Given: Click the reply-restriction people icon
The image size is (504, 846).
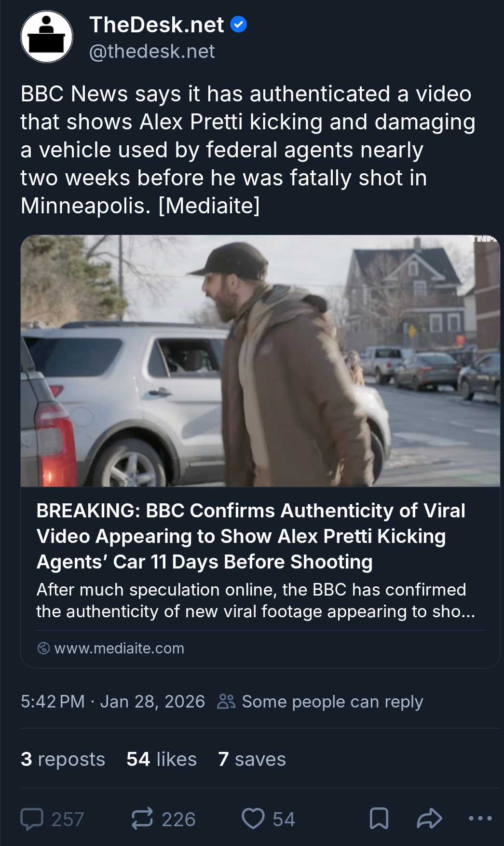Looking at the screenshot, I should [x=226, y=701].
